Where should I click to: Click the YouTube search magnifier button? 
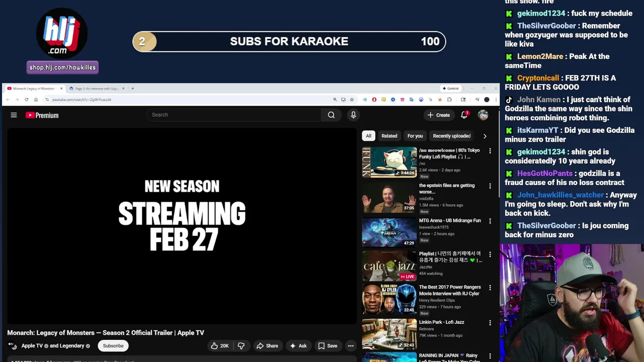coord(331,115)
